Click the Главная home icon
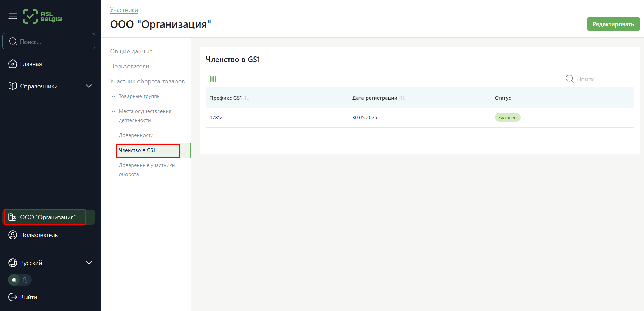The width and height of the screenshot is (644, 311). [x=13, y=64]
